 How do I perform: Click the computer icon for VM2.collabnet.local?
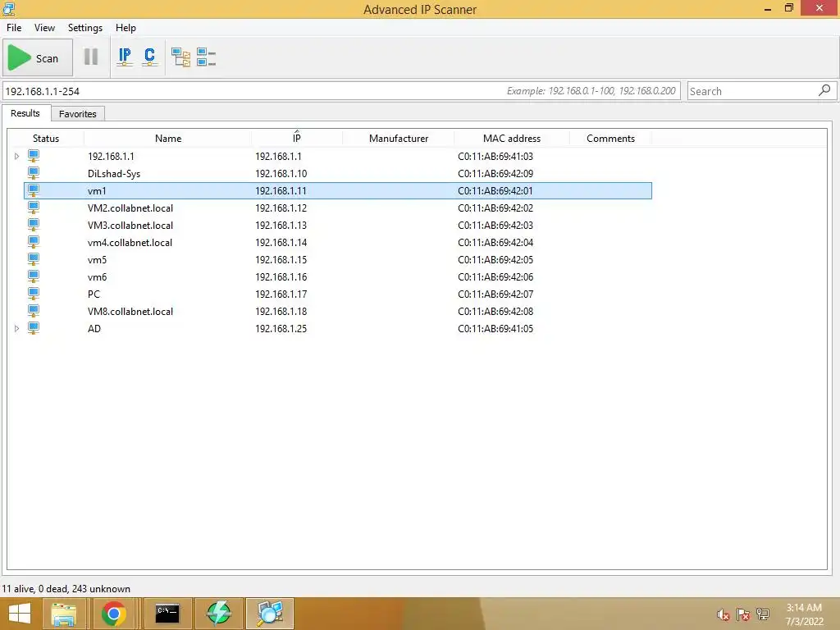(33, 208)
